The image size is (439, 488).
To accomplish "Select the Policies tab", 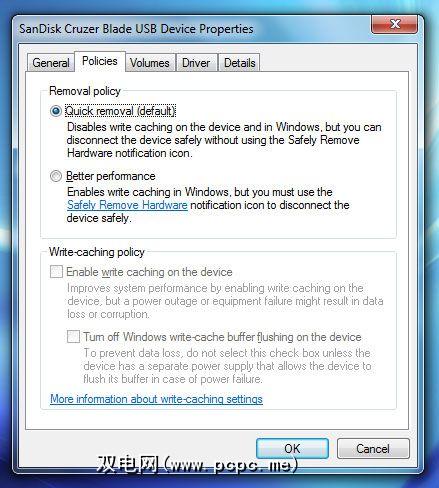I will pyautogui.click(x=100, y=61).
